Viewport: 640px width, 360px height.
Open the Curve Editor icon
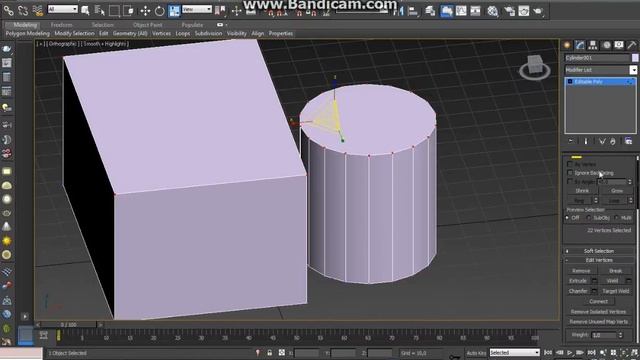[461, 11]
